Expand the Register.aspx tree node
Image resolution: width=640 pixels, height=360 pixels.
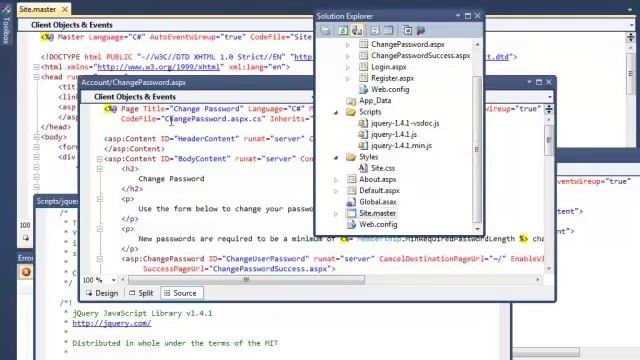[348, 78]
